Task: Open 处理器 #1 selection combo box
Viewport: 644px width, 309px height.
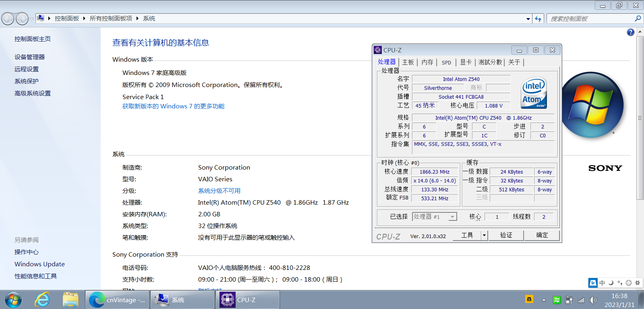Action: (x=435, y=217)
